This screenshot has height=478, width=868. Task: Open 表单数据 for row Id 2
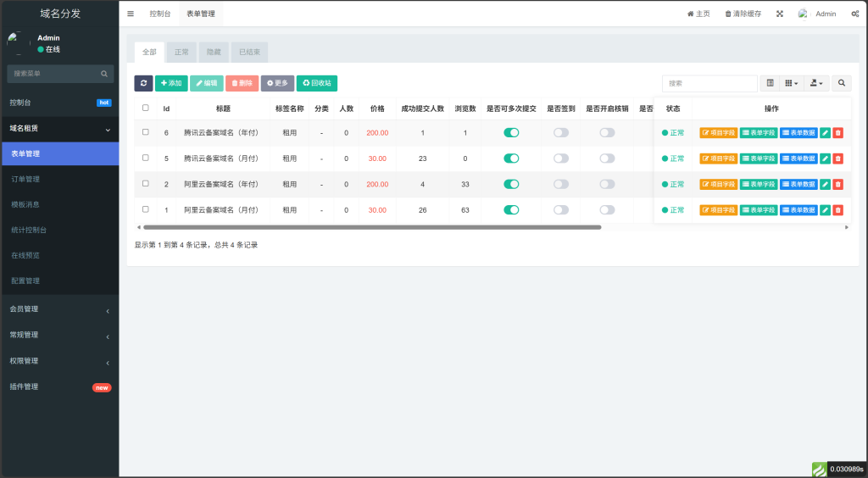[x=798, y=184]
